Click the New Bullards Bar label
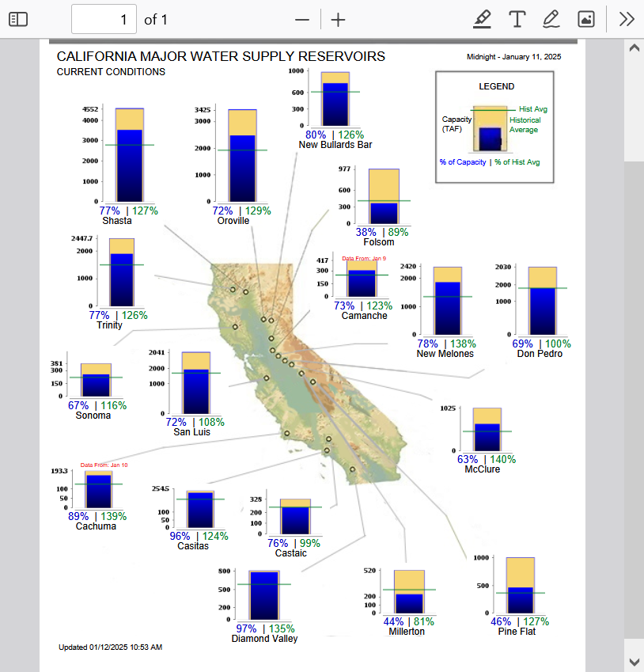The image size is (644, 672). pos(335,145)
